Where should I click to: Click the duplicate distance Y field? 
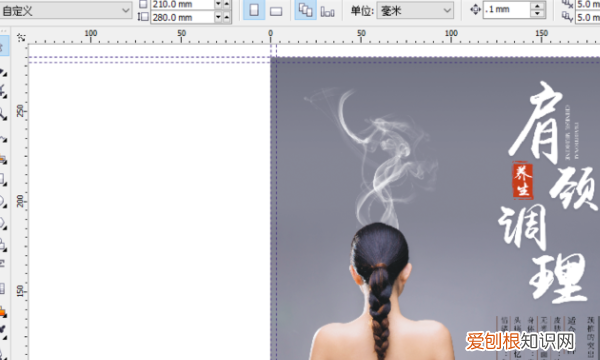(x=588, y=17)
